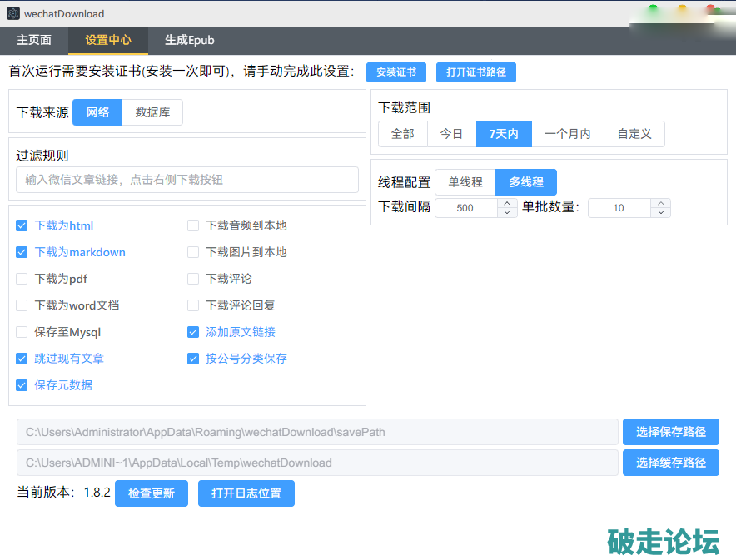Uncheck the 下载为markdown option
The width and height of the screenshot is (736, 560).
[22, 252]
